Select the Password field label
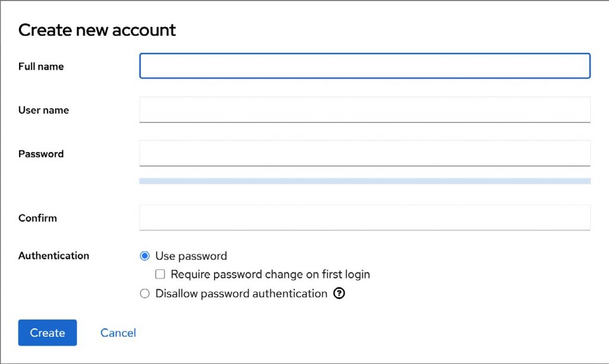 click(x=41, y=153)
